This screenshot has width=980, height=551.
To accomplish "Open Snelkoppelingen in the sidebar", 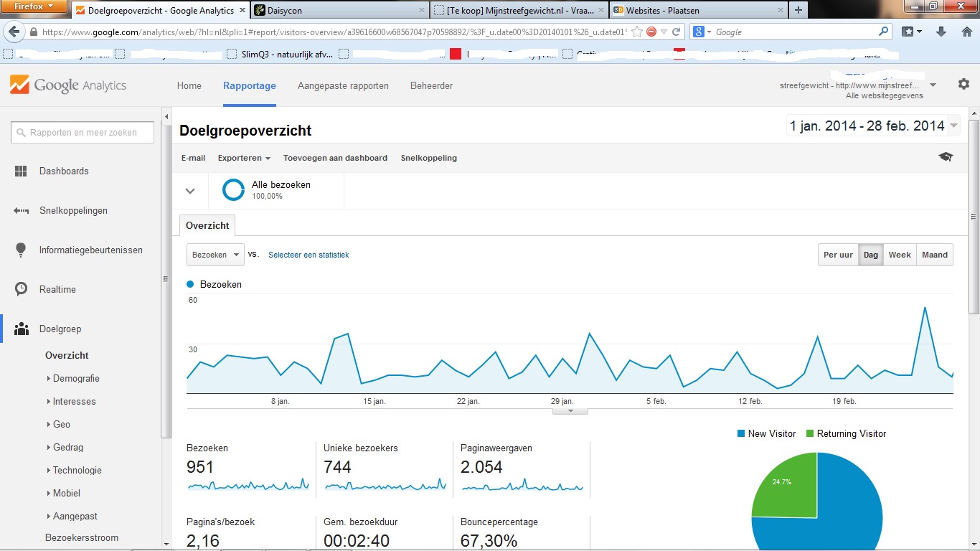I will [x=73, y=210].
